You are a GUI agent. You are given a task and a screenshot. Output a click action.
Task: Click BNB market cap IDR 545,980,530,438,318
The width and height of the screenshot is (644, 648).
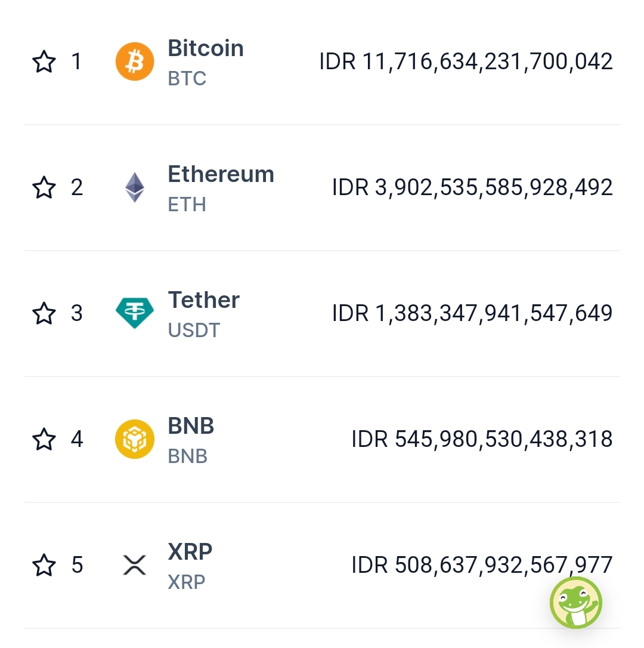[x=482, y=440]
